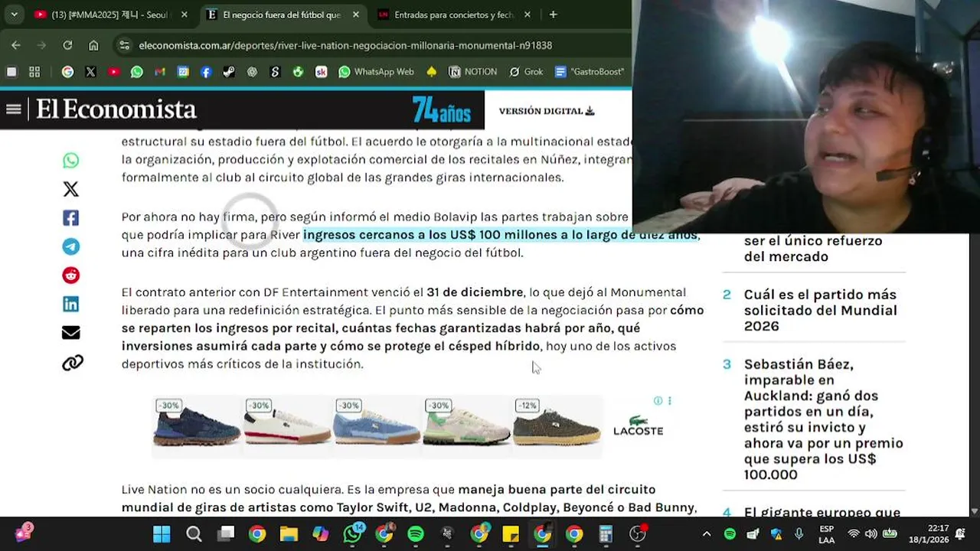Open NOTION bookmark
The width and height of the screenshot is (980, 551).
click(473, 72)
